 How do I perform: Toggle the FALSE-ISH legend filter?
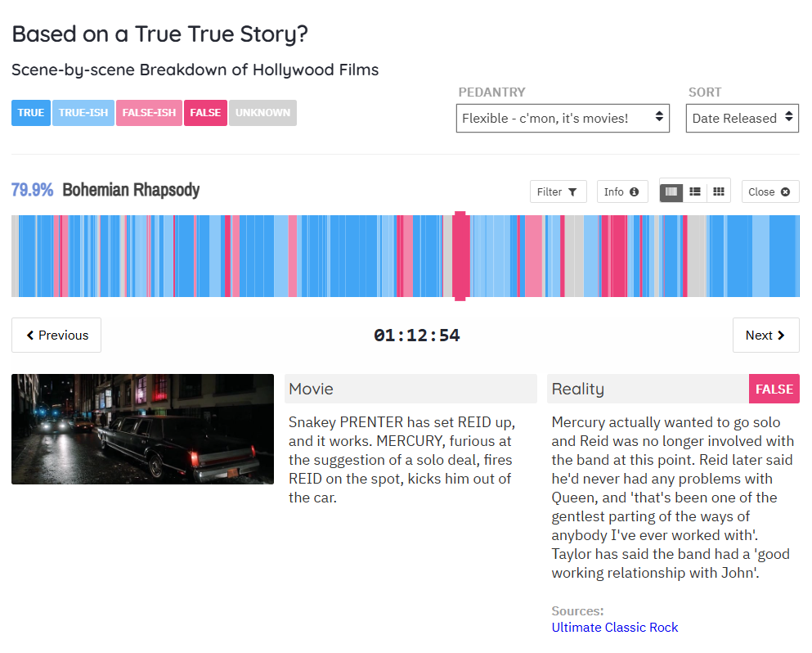point(149,113)
